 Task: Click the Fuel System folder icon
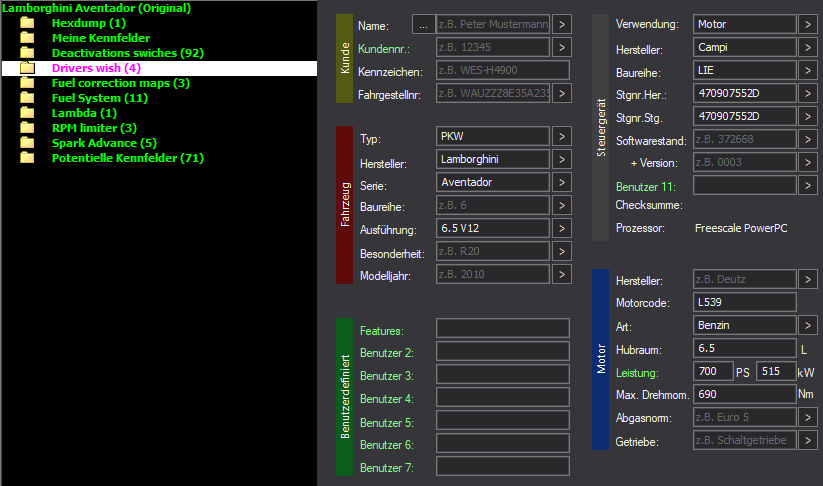(27, 98)
